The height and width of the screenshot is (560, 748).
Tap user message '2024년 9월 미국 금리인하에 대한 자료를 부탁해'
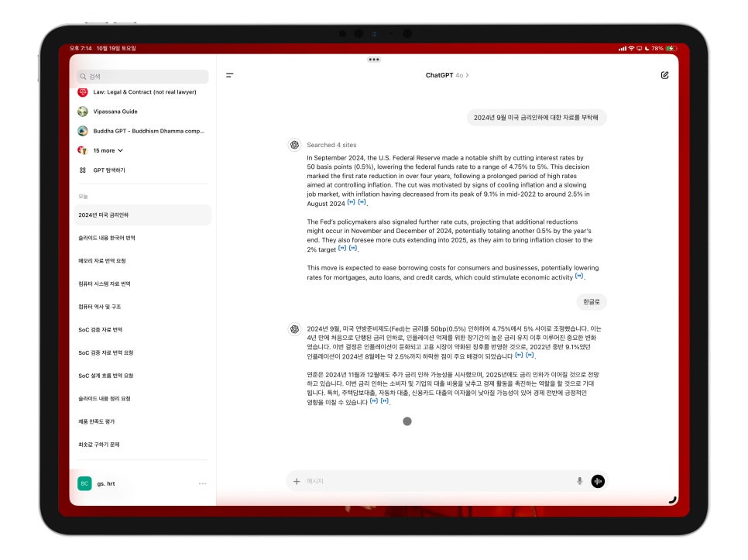[536, 117]
